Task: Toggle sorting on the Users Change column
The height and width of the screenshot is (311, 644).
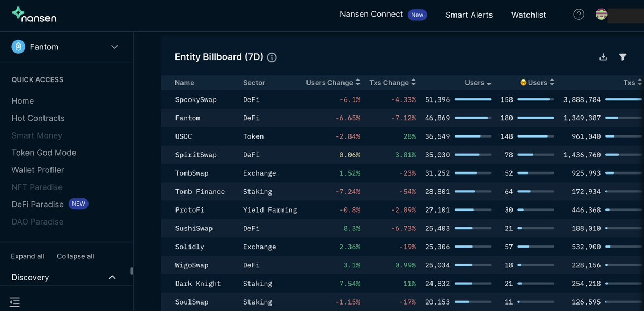Action: point(357,82)
